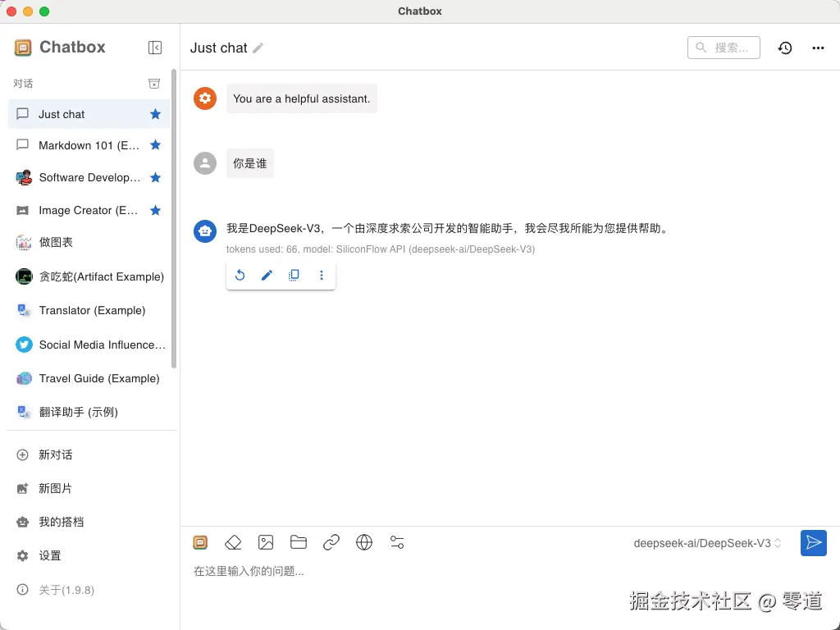The height and width of the screenshot is (630, 840).
Task: Create new image chat via 新图片
Action: 89,489
